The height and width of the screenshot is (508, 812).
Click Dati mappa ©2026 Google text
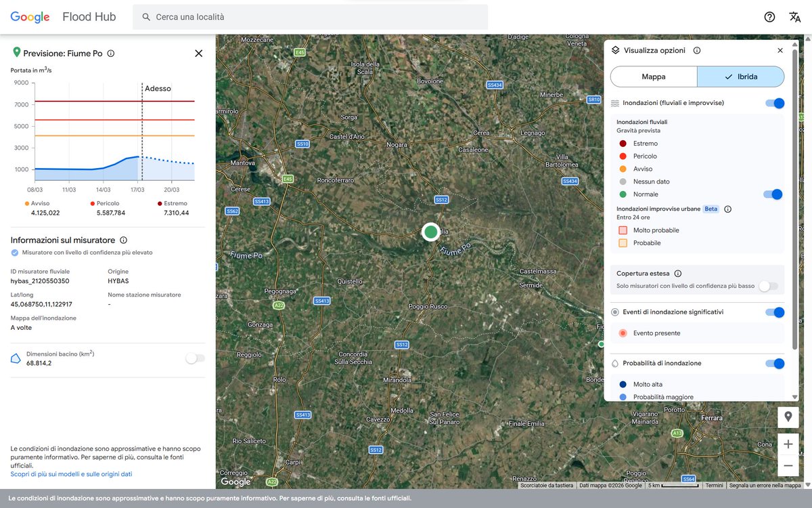click(611, 485)
